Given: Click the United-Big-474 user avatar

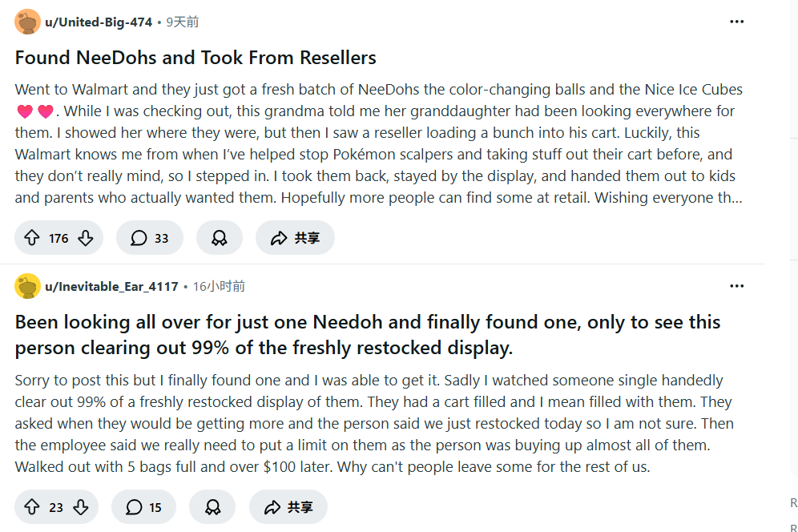Looking at the screenshot, I should coord(27,22).
